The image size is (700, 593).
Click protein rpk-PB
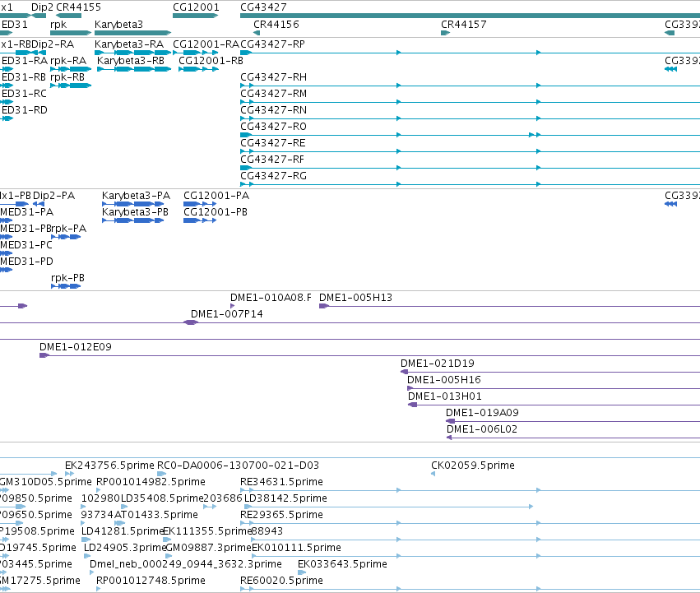[66, 286]
